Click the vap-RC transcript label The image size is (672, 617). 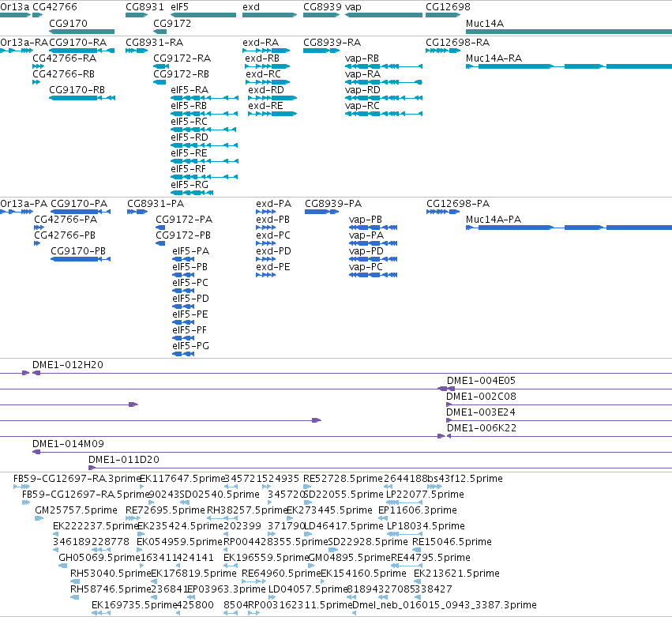coord(362,106)
